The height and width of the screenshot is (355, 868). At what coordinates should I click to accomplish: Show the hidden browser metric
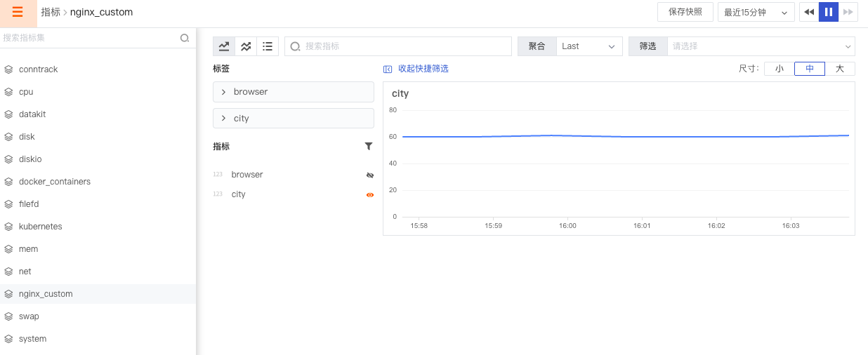[x=370, y=175]
